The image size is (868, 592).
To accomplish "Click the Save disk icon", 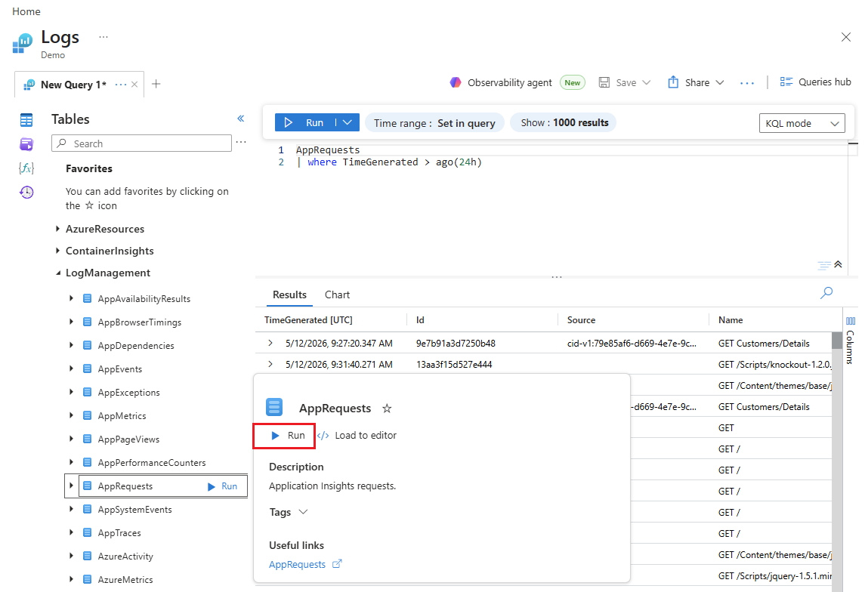I will [x=604, y=82].
